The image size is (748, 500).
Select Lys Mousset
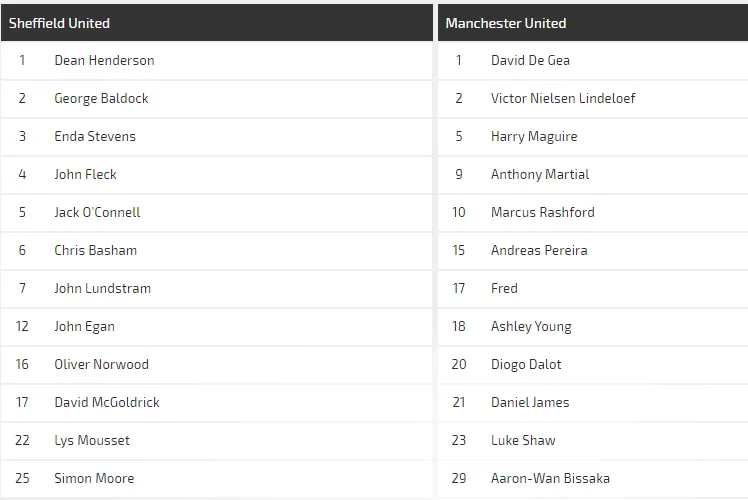(x=92, y=440)
